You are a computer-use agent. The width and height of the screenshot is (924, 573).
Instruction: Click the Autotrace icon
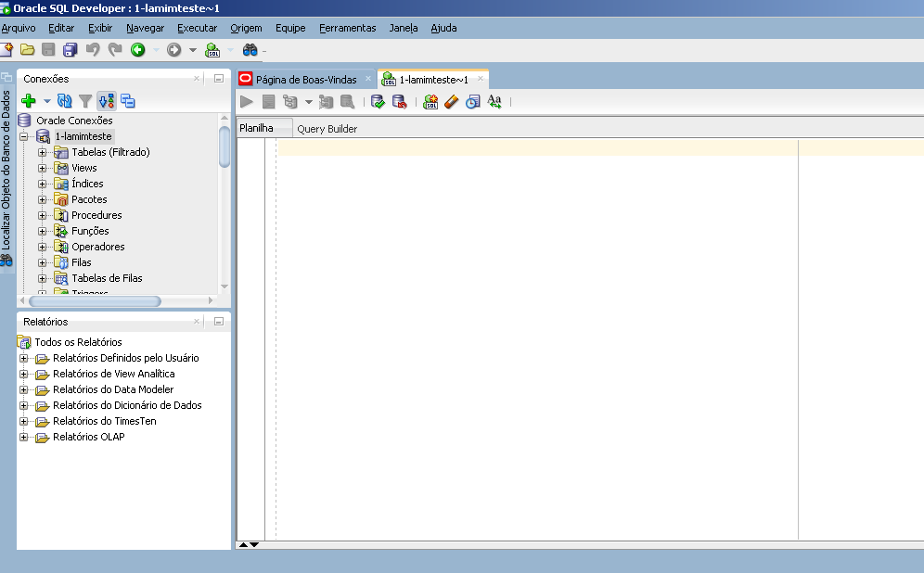point(326,102)
